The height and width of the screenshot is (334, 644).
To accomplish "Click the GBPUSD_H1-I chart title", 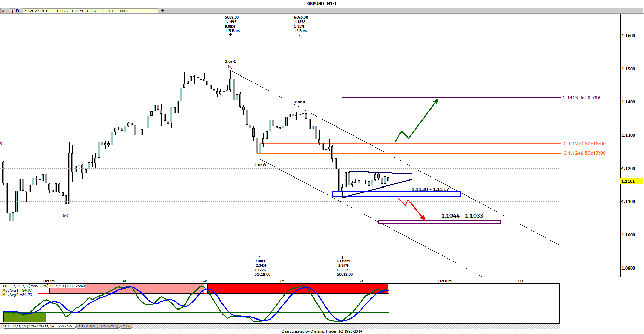I will pos(322,4).
